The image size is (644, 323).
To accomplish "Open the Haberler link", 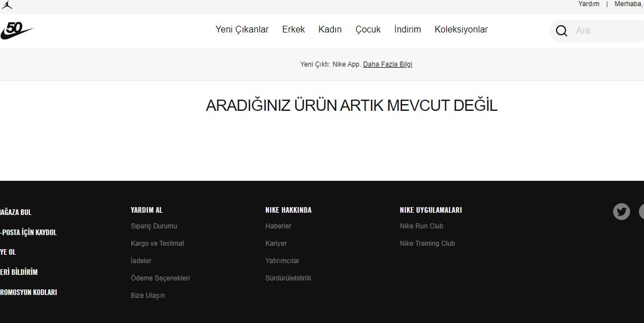I will [x=278, y=226].
